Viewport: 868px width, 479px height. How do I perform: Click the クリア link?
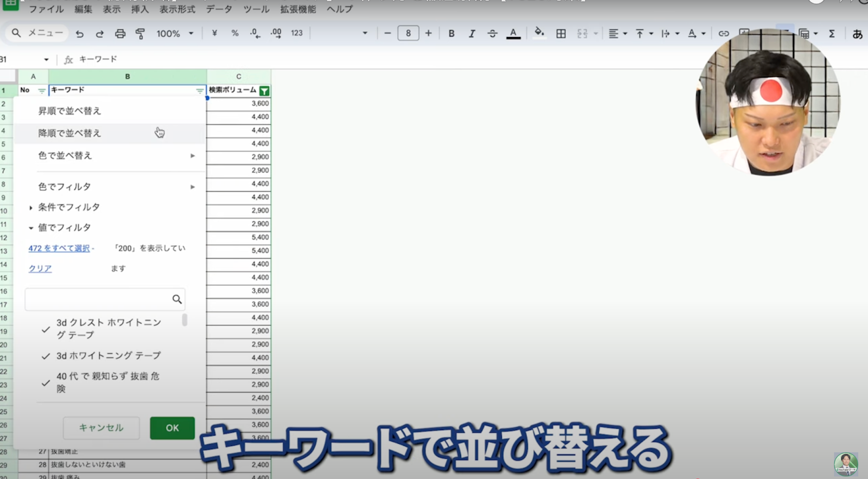click(40, 269)
